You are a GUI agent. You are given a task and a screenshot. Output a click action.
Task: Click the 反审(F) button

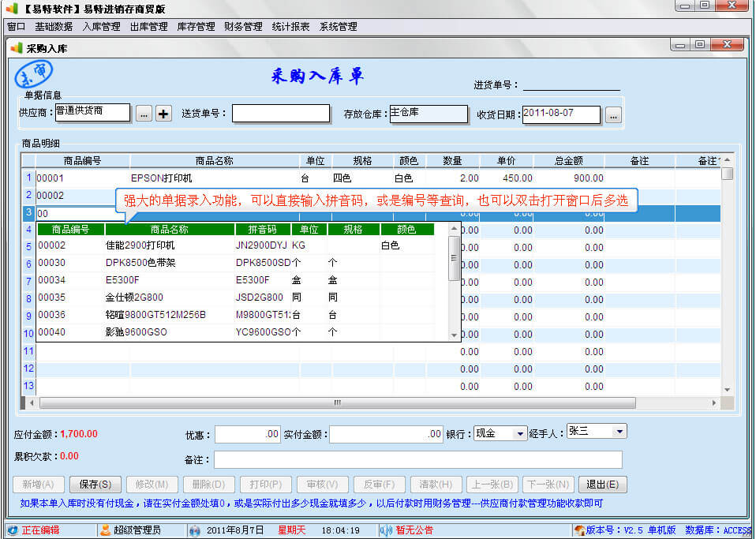379,485
